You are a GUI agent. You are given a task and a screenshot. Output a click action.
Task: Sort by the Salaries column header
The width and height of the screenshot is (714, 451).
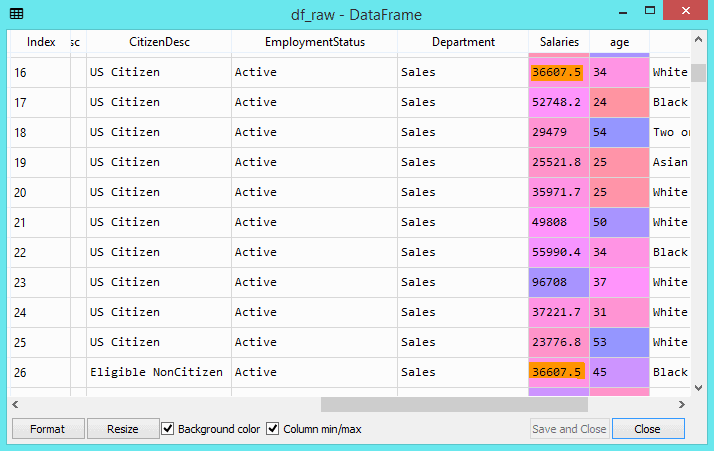(558, 42)
